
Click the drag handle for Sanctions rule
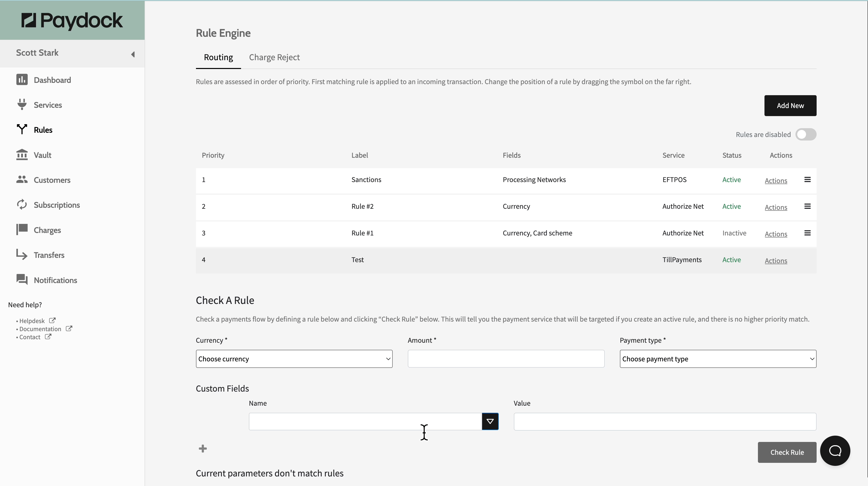coord(807,180)
